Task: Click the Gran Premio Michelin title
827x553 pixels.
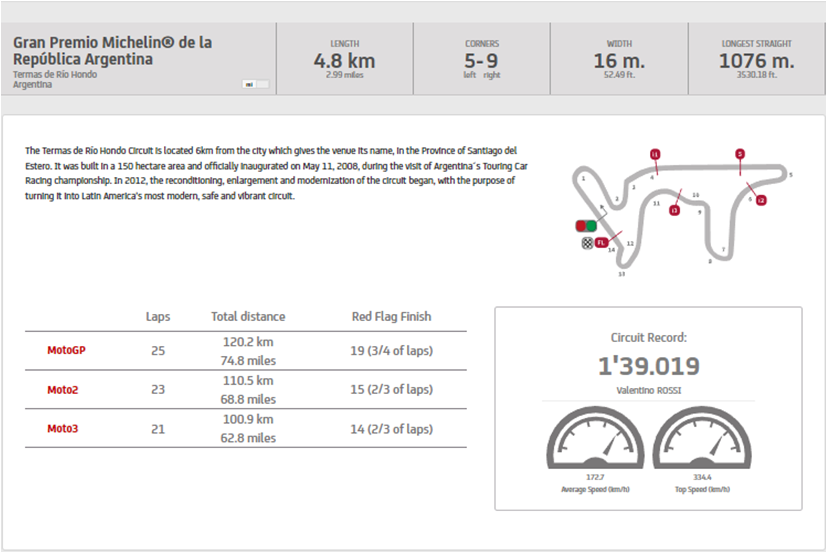Action: tap(112, 51)
